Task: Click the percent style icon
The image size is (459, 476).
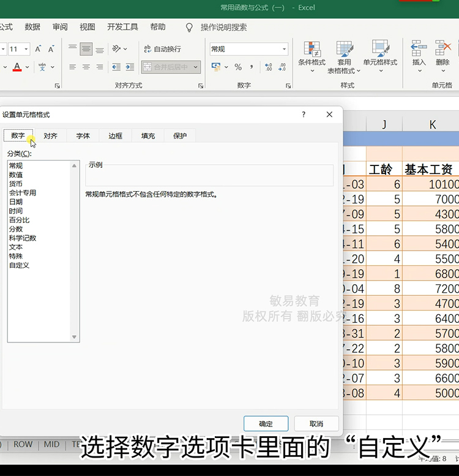Action: (x=237, y=67)
